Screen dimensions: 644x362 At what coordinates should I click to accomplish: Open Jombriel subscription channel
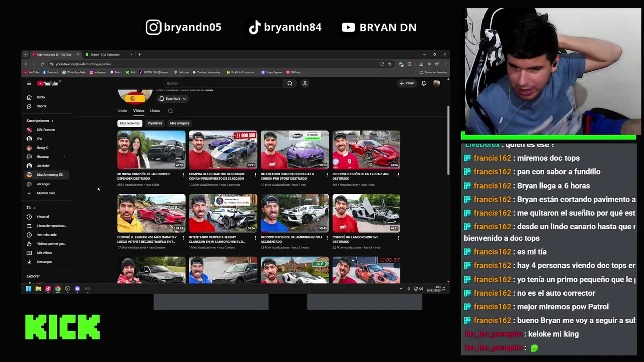click(43, 166)
